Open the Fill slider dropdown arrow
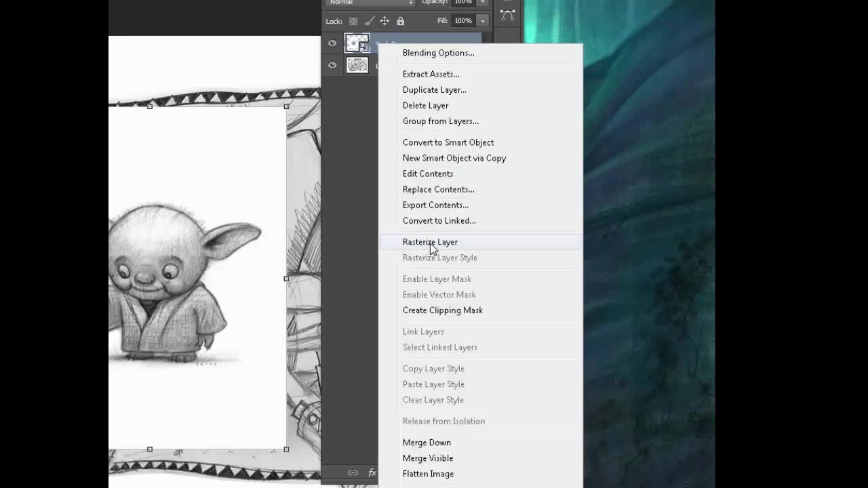Viewport: 868px width, 488px height. click(x=482, y=21)
